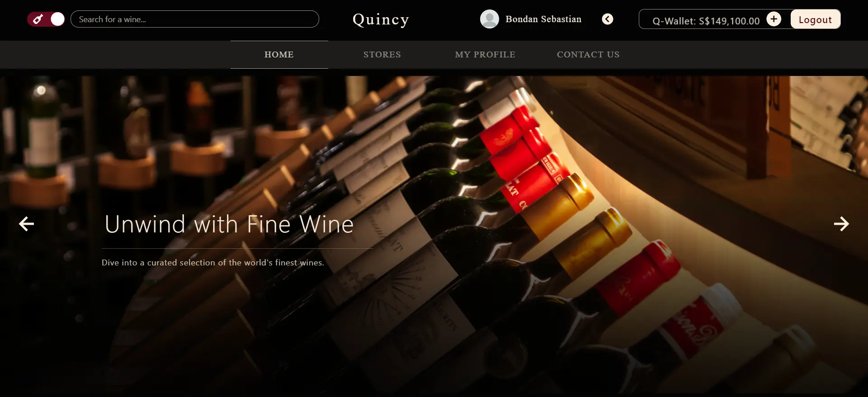Focus the Search for a wine field

coord(195,19)
